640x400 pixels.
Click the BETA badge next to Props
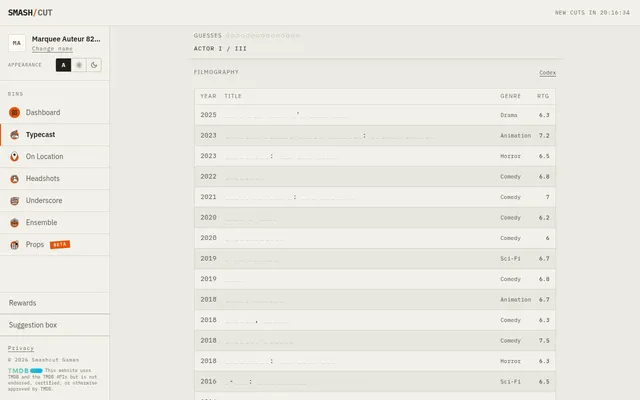pos(60,244)
